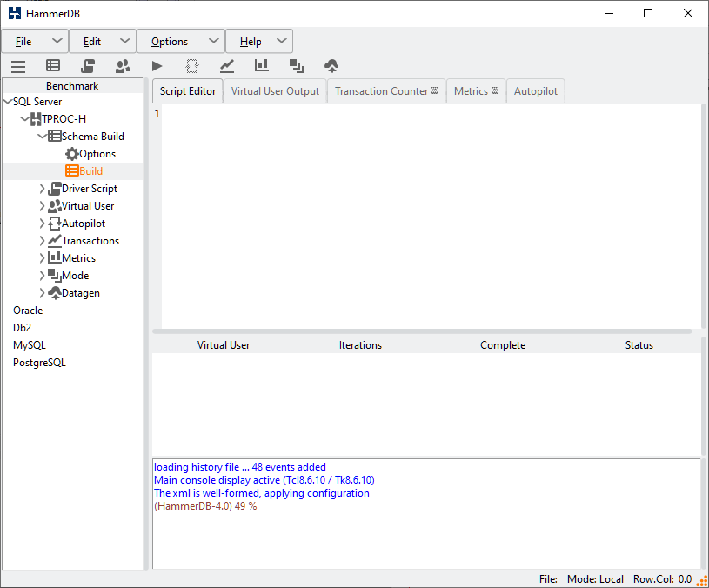709x588 pixels.
Task: Click the Schema Build toolbar icon
Action: point(53,66)
